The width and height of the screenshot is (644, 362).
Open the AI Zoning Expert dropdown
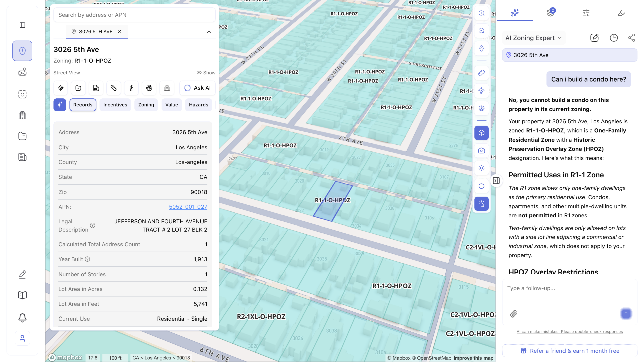[533, 38]
